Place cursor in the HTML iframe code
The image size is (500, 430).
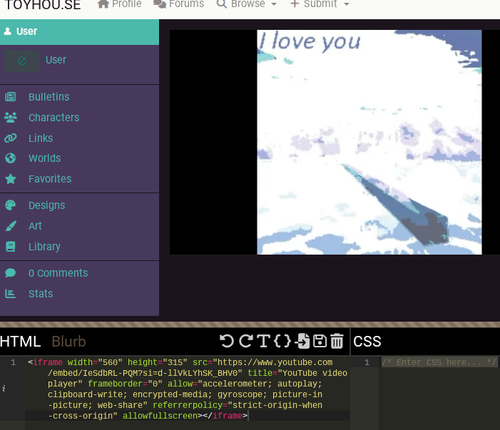coord(187,389)
